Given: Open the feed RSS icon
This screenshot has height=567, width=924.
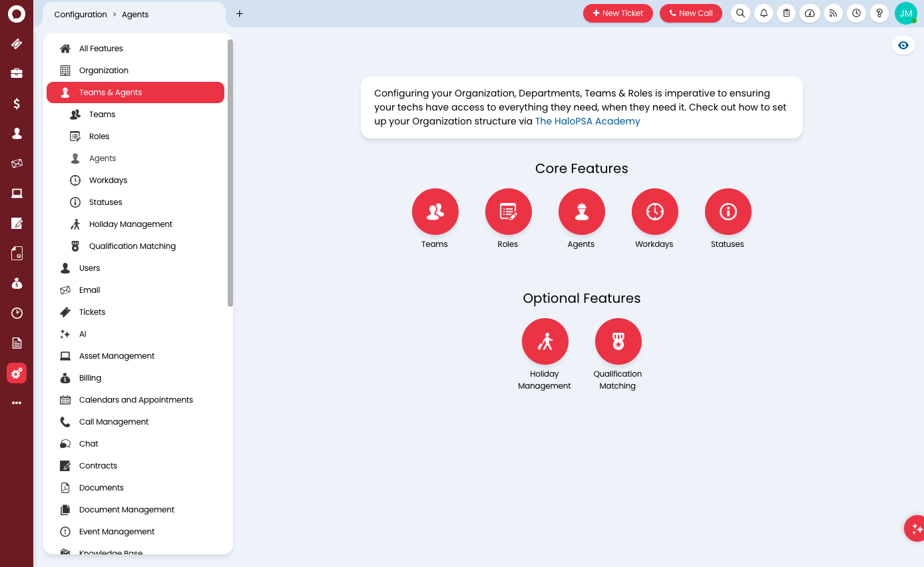Looking at the screenshot, I should (833, 13).
